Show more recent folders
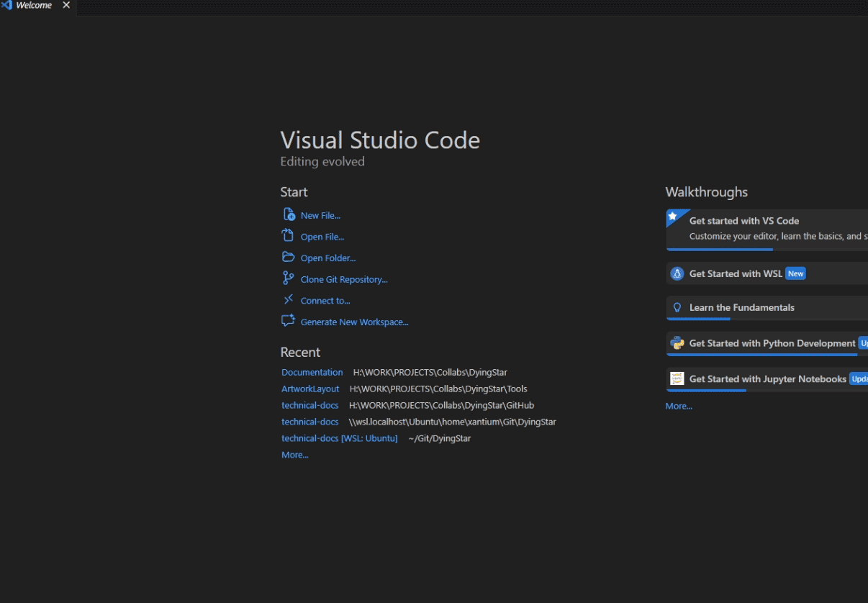 294,455
